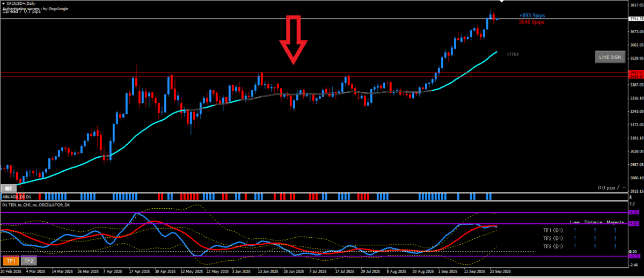Image resolution: width=644 pixels, height=278 pixels.
Task: Select the 3451.62 red price level tag
Action: click(635, 72)
